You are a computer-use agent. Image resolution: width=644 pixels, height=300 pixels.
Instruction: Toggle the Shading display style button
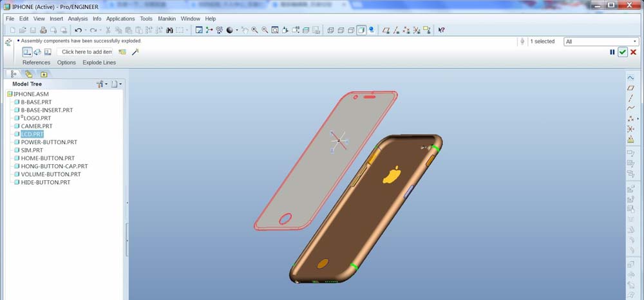pos(361,30)
